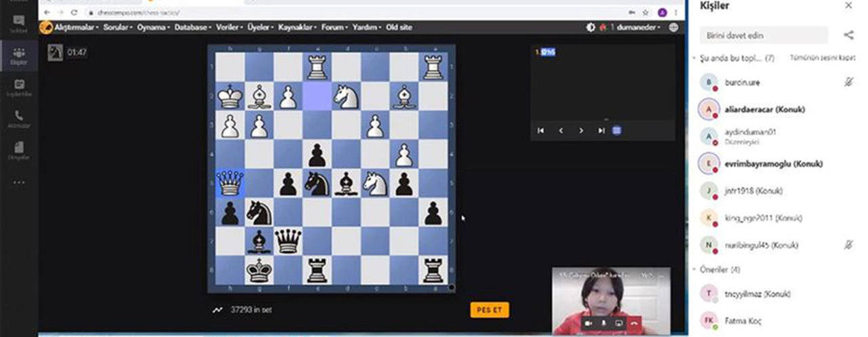Open the Alıştırmalar menu
Viewport: 868px width, 337px height.
point(76,27)
